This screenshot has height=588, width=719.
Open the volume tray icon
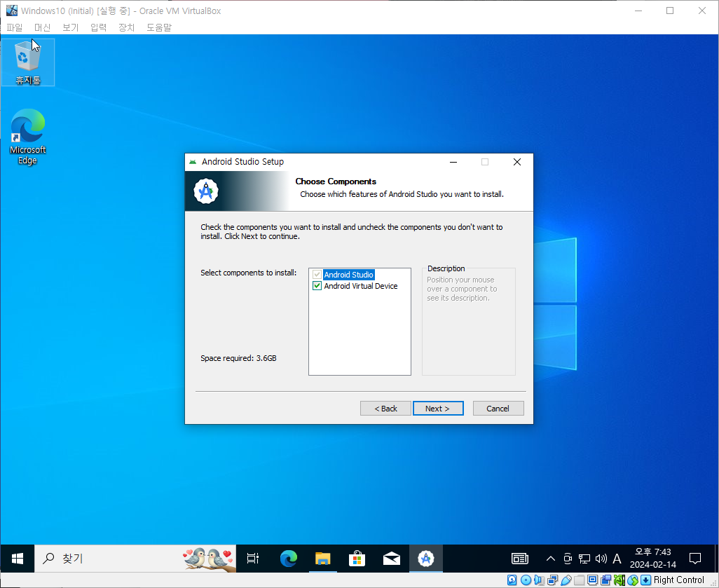[601, 558]
